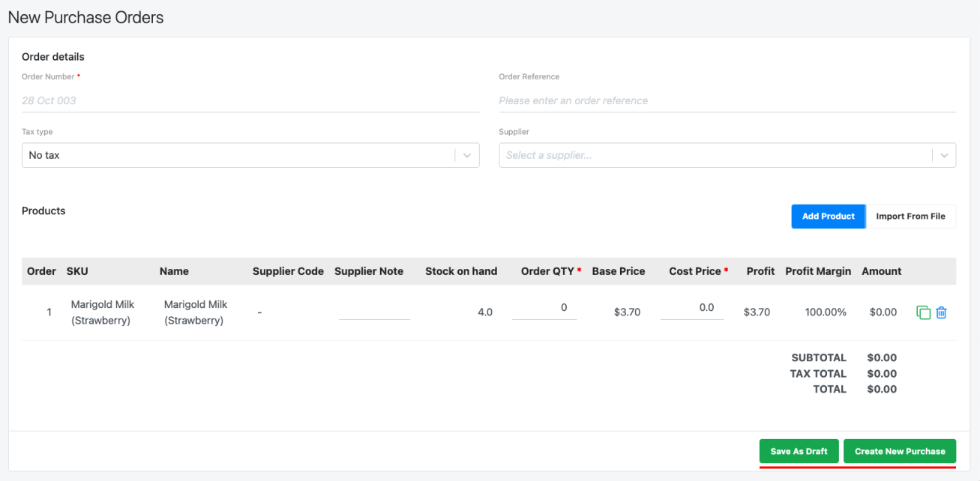The width and height of the screenshot is (980, 481).
Task: Focus the 'Select a supplier' search box
Action: [712, 155]
